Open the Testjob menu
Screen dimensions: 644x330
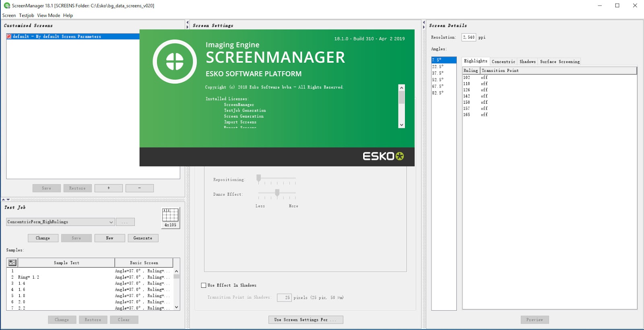[x=27, y=15]
